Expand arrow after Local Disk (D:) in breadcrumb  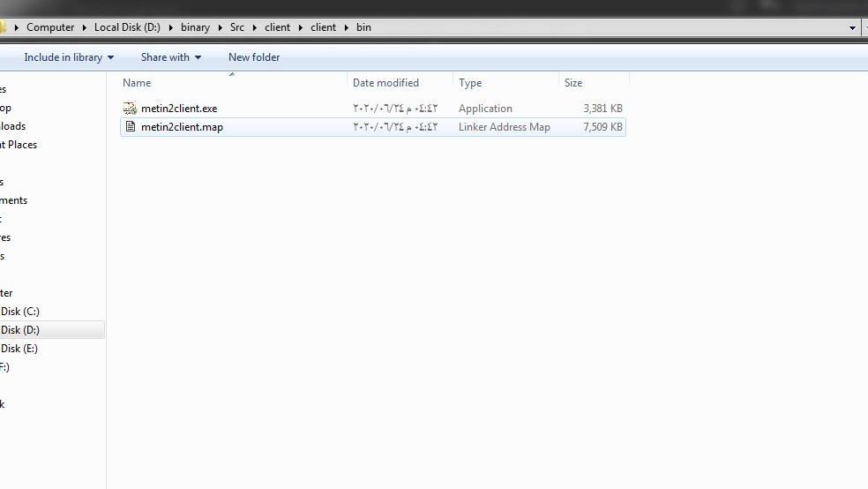click(x=170, y=27)
